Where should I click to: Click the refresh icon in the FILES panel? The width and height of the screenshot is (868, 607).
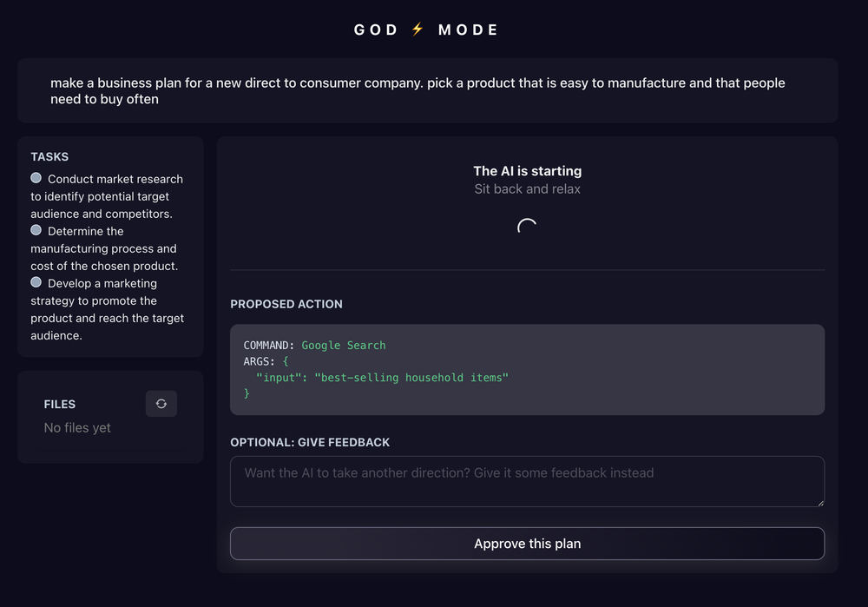161,403
